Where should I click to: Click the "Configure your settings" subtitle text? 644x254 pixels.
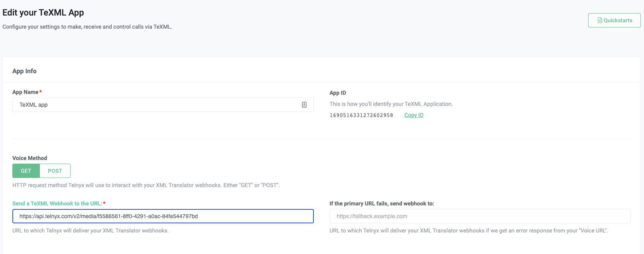[x=87, y=27]
